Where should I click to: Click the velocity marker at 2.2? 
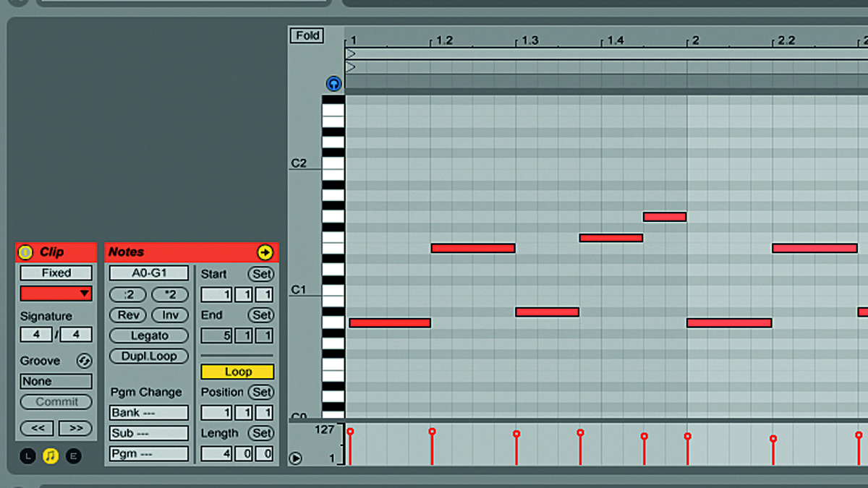(773, 439)
